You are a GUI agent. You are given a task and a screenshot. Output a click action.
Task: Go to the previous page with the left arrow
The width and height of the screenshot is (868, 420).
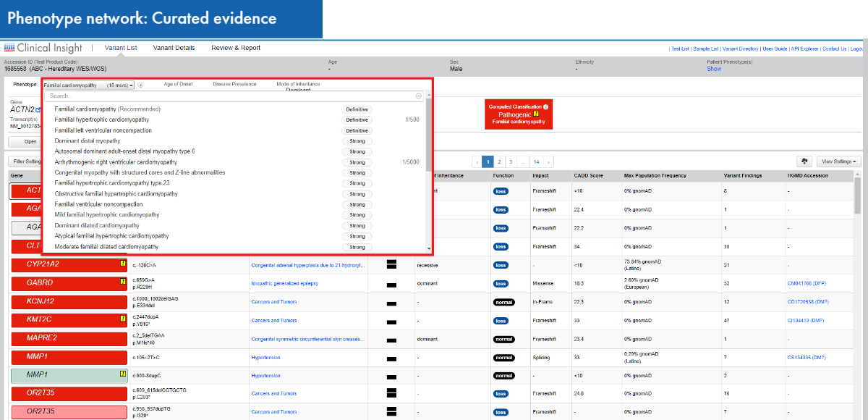(477, 161)
